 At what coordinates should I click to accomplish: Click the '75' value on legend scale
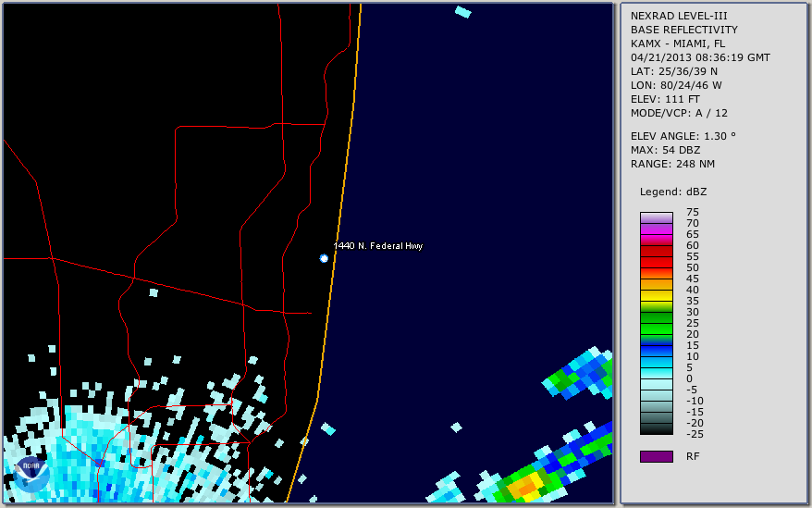point(693,212)
